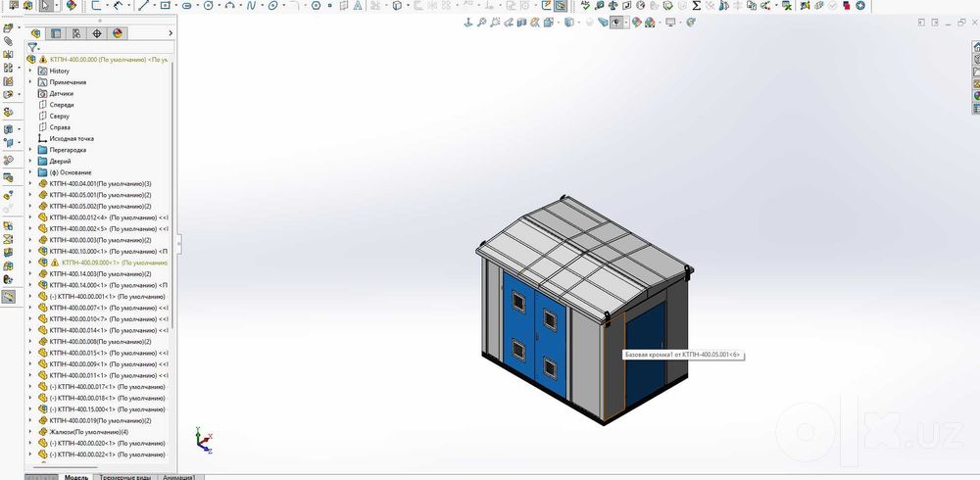Expand the Жалюзи(По умолчанию)(4) item
The width and height of the screenshot is (980, 480).
(x=30, y=431)
